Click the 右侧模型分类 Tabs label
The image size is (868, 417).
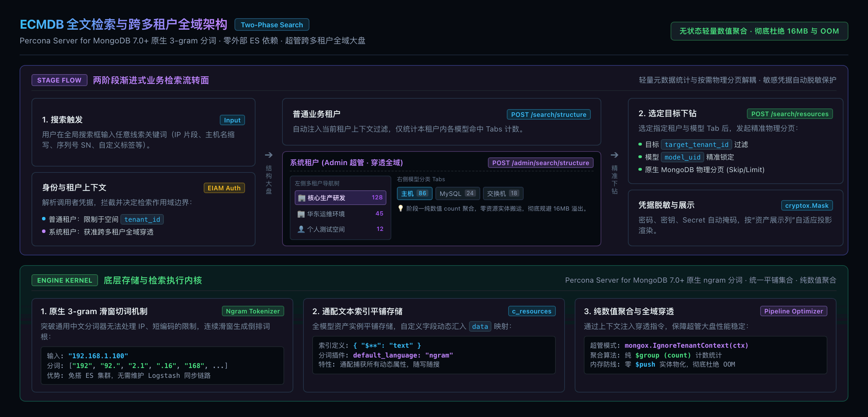(421, 179)
